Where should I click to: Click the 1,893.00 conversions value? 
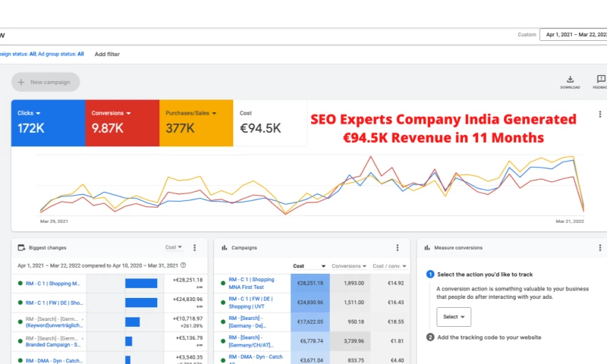pos(354,283)
